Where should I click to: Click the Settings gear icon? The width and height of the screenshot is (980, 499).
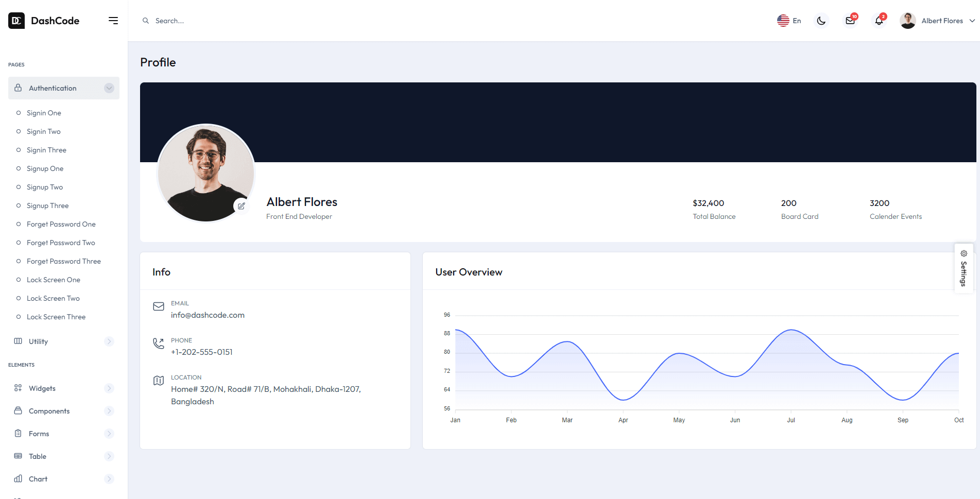[x=964, y=253]
